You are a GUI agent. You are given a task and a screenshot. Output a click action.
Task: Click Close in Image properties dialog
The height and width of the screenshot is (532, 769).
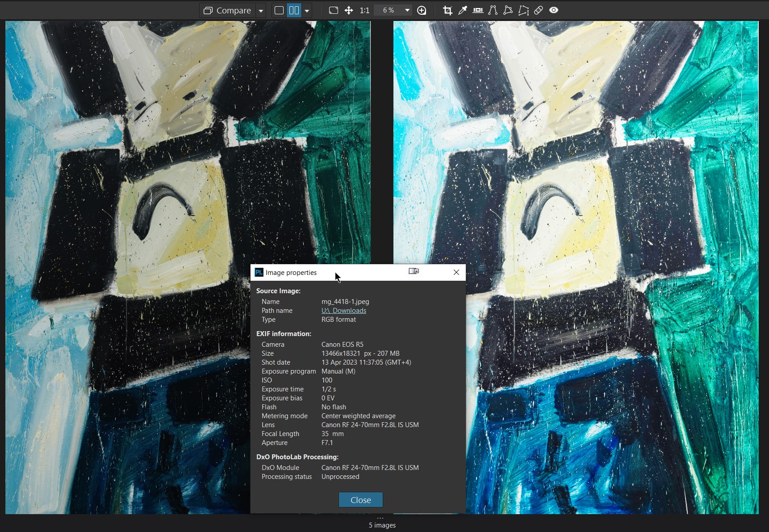click(361, 500)
